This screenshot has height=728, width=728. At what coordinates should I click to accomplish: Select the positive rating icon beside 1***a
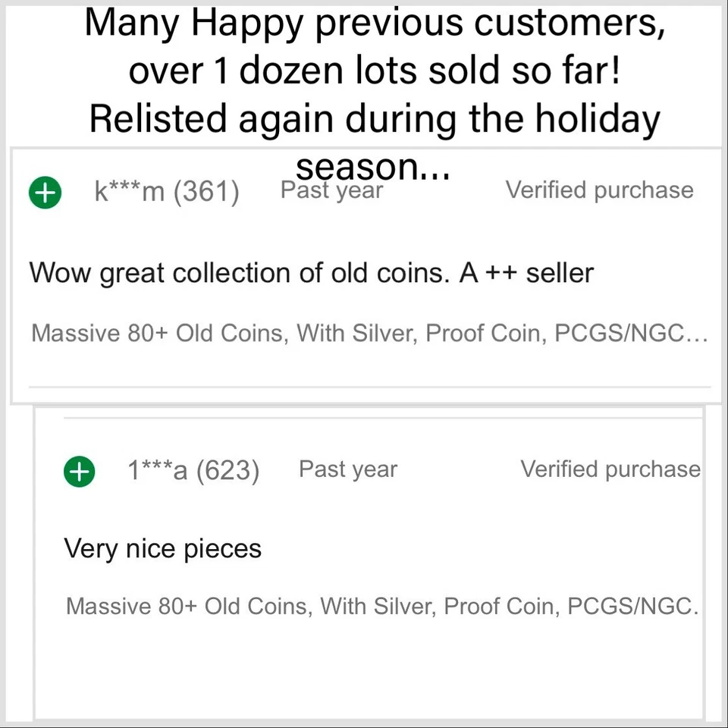click(79, 472)
